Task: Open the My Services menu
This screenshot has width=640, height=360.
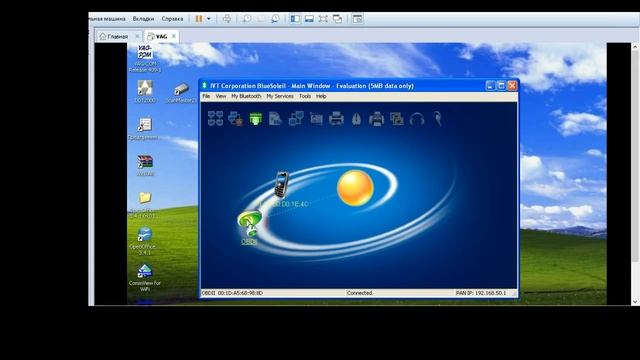Action: pos(280,96)
